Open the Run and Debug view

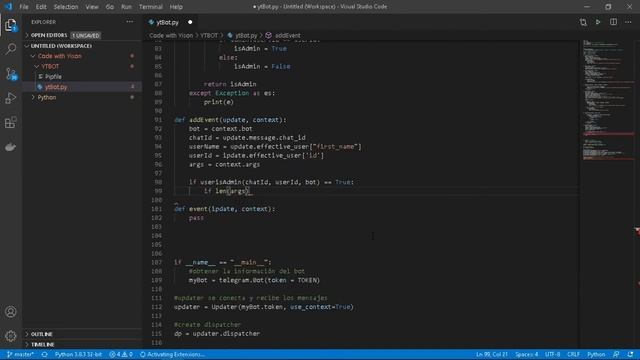click(11, 98)
